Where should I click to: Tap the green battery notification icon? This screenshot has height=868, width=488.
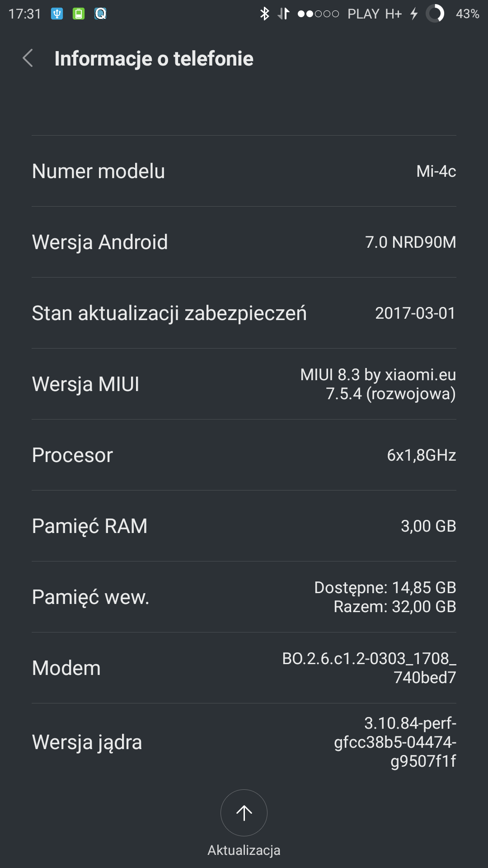point(79,14)
